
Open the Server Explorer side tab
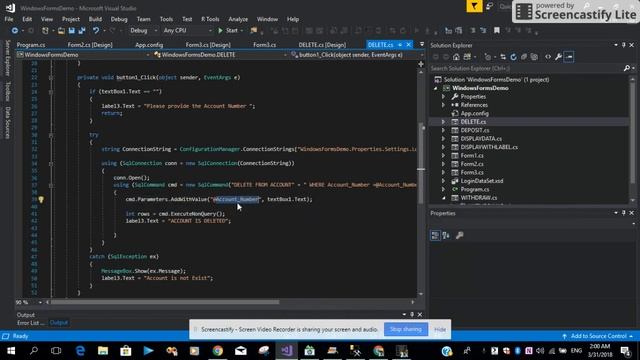tap(7, 58)
